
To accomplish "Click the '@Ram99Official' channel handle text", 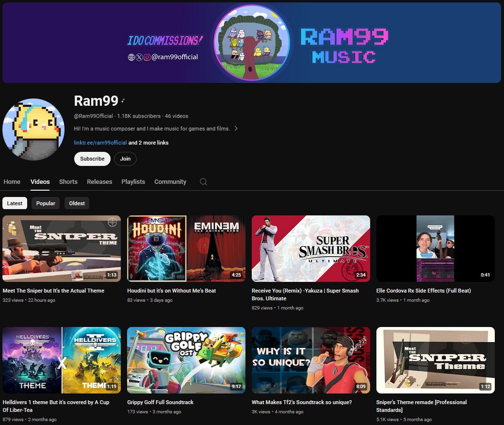I will [x=93, y=116].
